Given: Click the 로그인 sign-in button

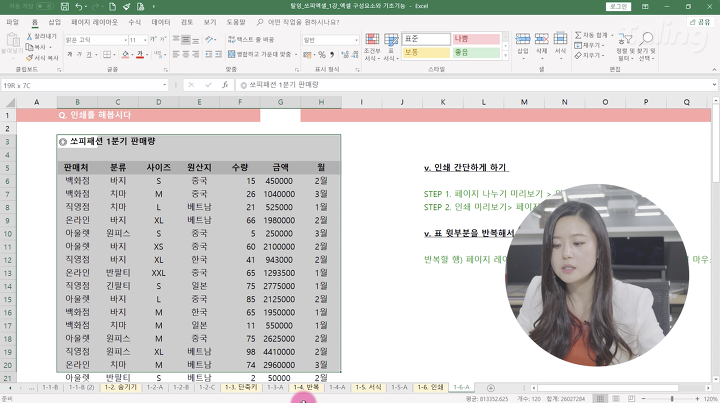Looking at the screenshot, I should pyautogui.click(x=618, y=6).
